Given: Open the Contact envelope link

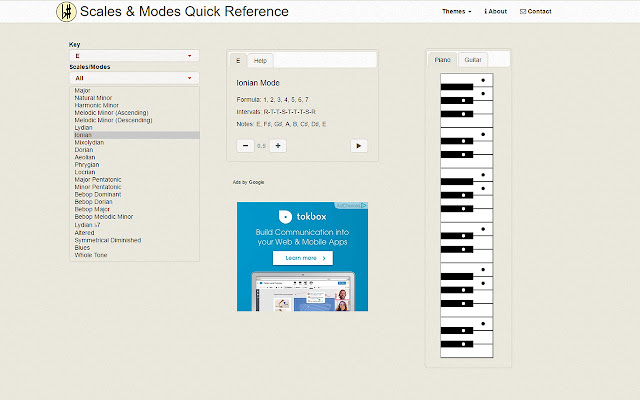Looking at the screenshot, I should point(536,11).
